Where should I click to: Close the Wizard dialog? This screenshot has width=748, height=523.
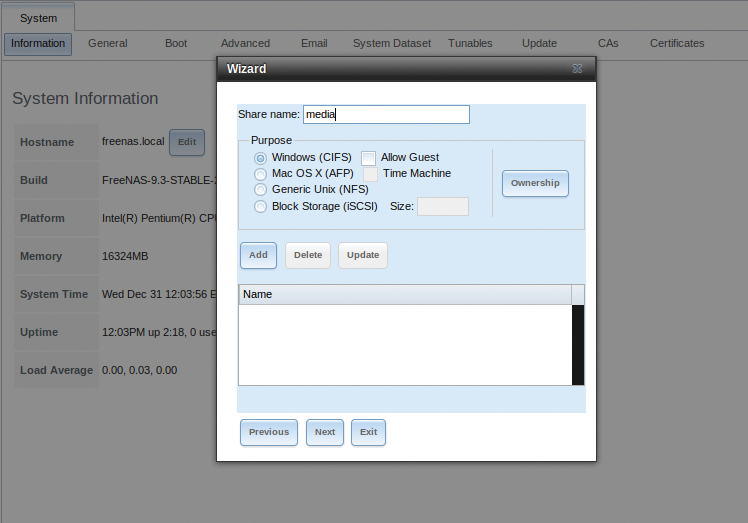click(577, 69)
